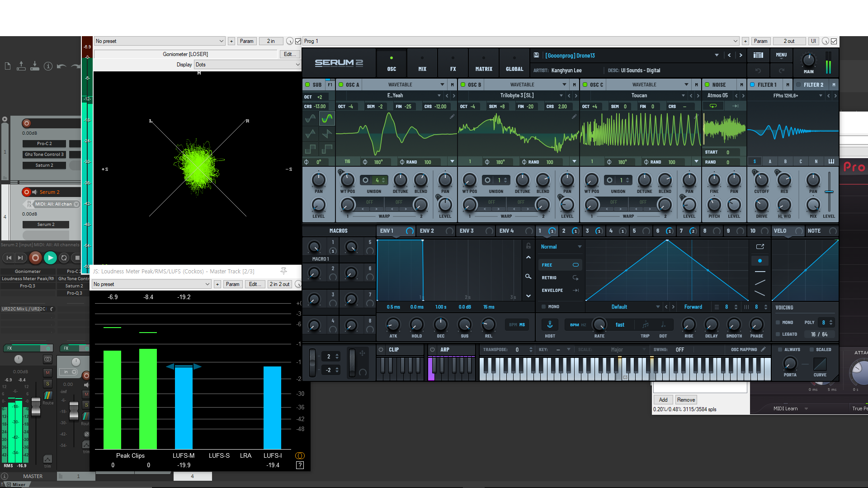Select the triangle wave shape in SUB oscillator

coord(311,134)
